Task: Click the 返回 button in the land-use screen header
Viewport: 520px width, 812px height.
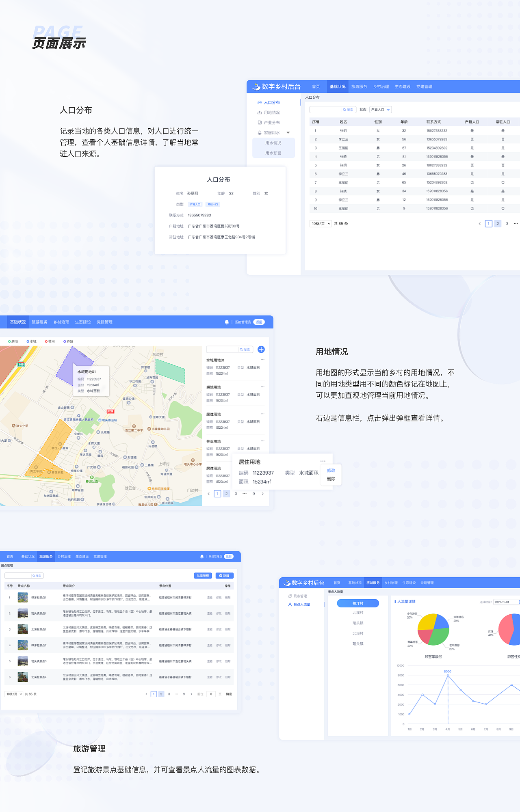Action: coord(259,322)
